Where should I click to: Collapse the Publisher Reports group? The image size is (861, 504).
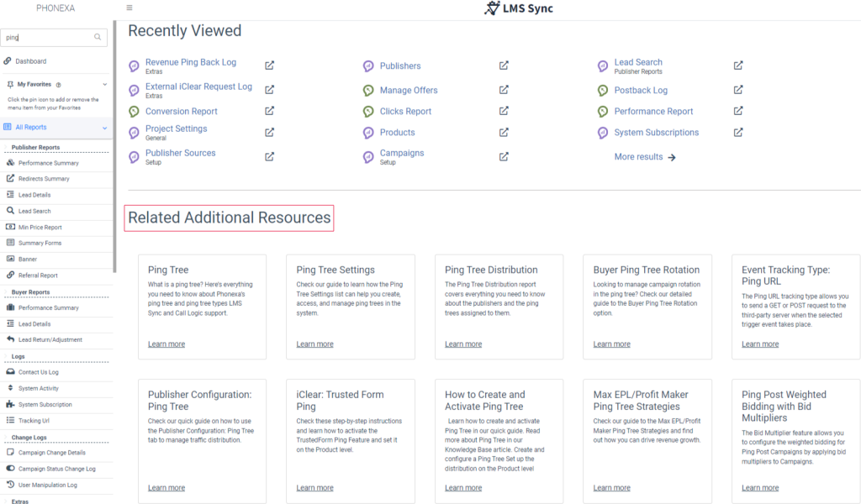pyautogui.click(x=7, y=148)
